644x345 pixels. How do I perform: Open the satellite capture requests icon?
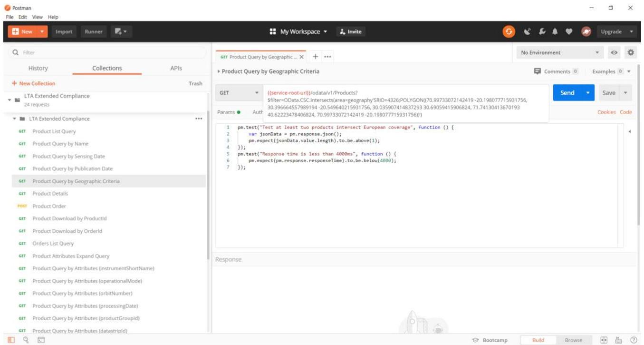(x=527, y=31)
